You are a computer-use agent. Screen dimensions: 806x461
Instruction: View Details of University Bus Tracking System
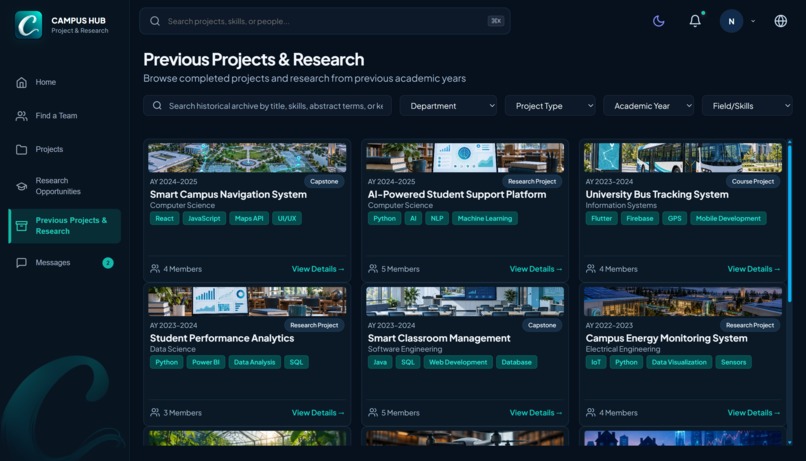[754, 269]
